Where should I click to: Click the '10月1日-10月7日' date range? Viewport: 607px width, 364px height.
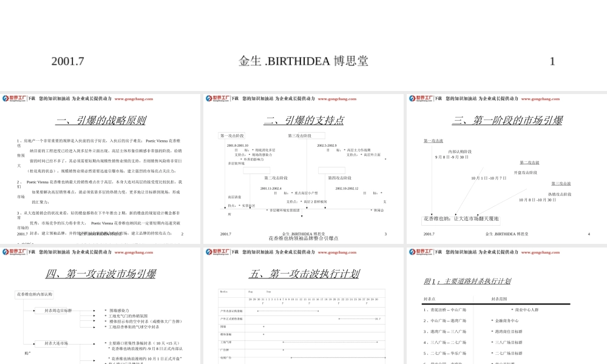pyautogui.click(x=489, y=178)
